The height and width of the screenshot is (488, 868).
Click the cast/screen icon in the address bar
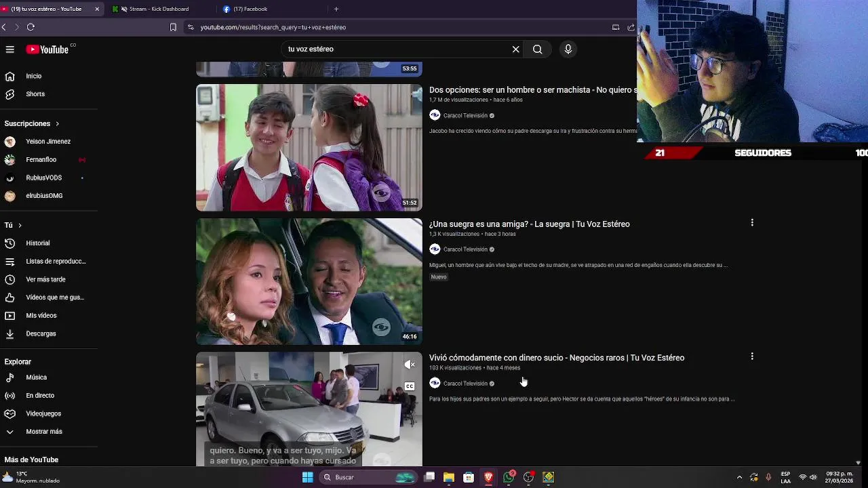tap(616, 27)
